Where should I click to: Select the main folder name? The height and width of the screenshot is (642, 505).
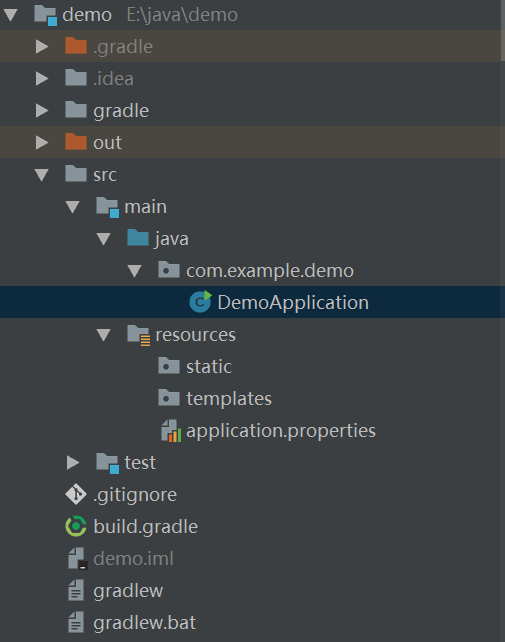145,207
